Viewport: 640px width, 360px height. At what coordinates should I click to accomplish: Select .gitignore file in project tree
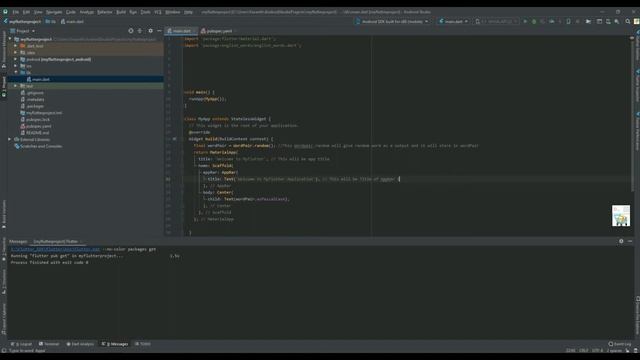[35, 93]
